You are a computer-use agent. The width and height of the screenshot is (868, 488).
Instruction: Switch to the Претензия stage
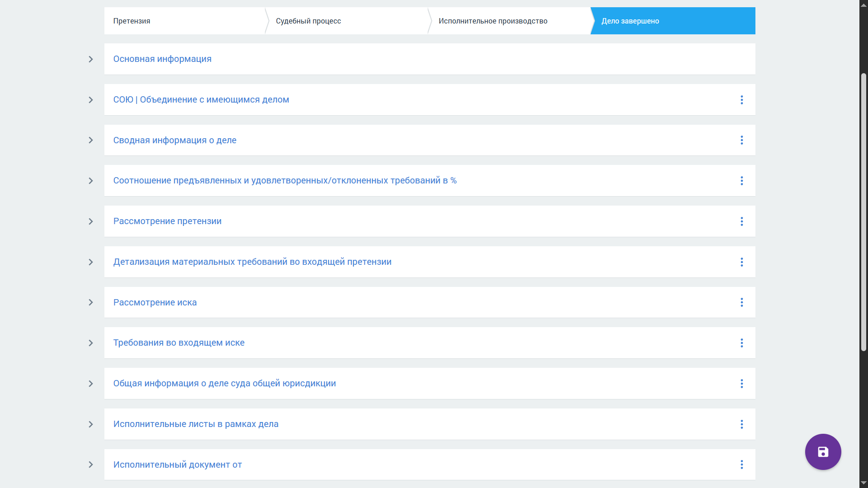click(x=184, y=21)
